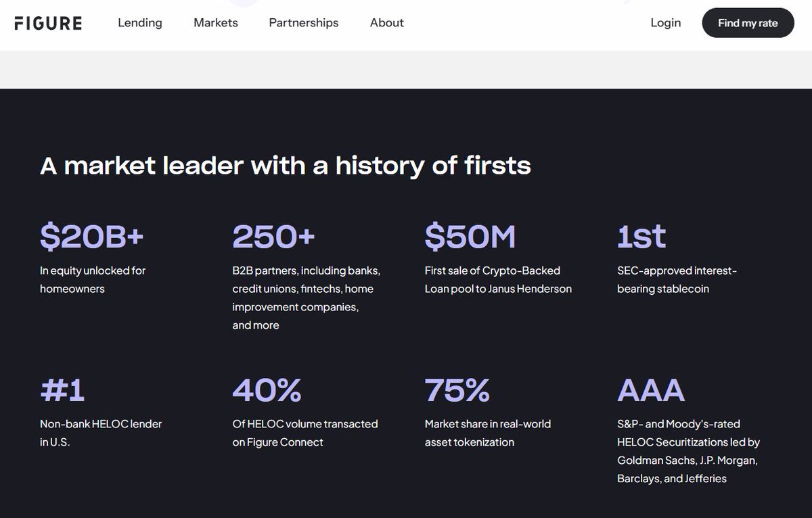Click 'Of HELOC volume transacted' description

(x=305, y=433)
